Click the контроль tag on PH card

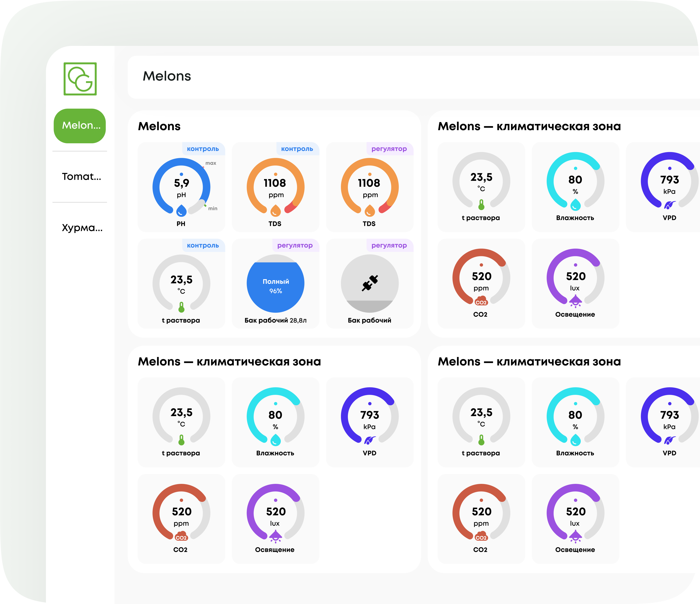coord(203,149)
